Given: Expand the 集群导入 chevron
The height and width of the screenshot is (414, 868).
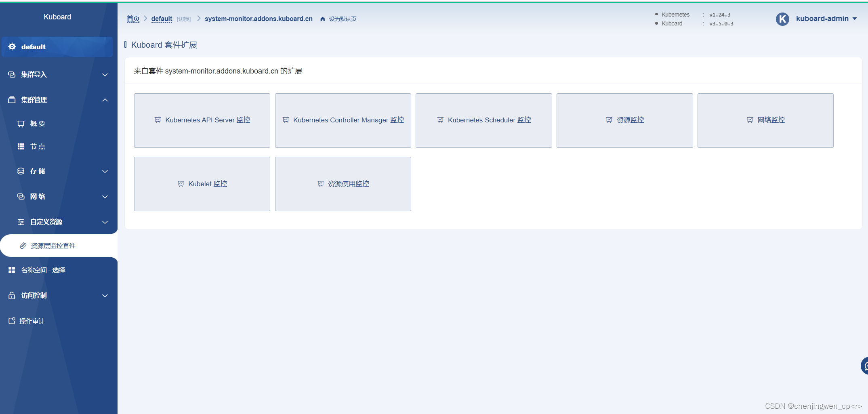Looking at the screenshot, I should coord(105,75).
